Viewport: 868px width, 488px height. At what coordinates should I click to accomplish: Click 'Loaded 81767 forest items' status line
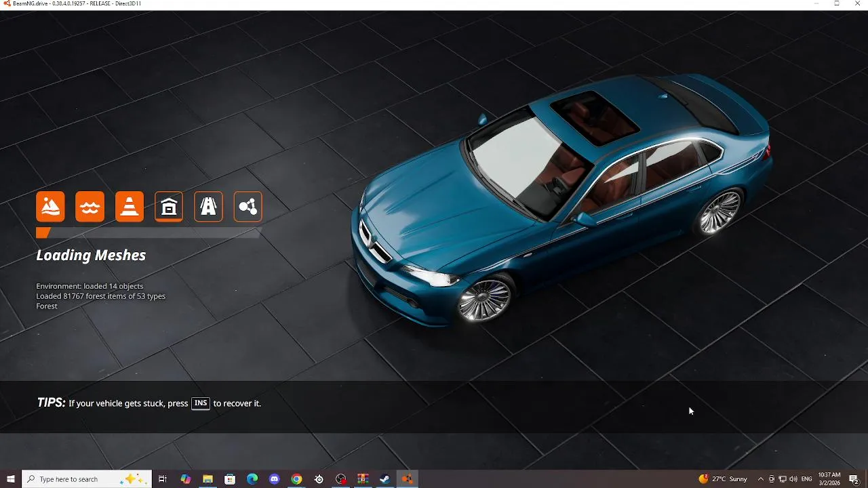pos(100,296)
